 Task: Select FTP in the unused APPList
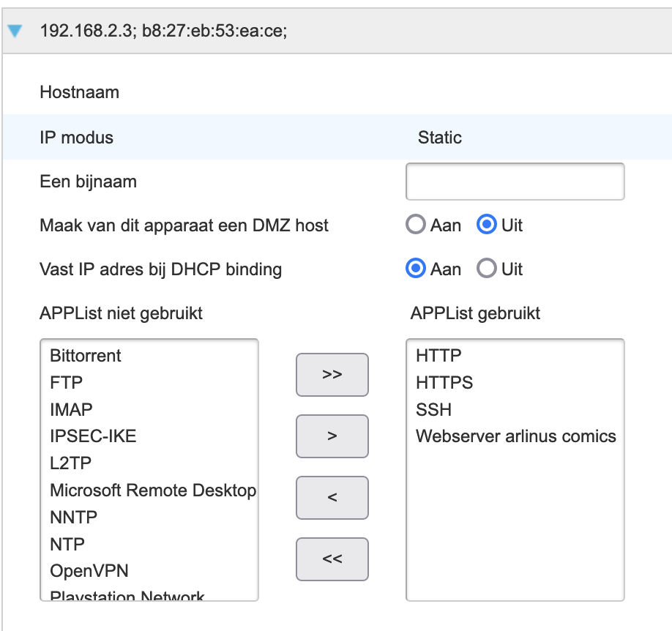(x=67, y=383)
